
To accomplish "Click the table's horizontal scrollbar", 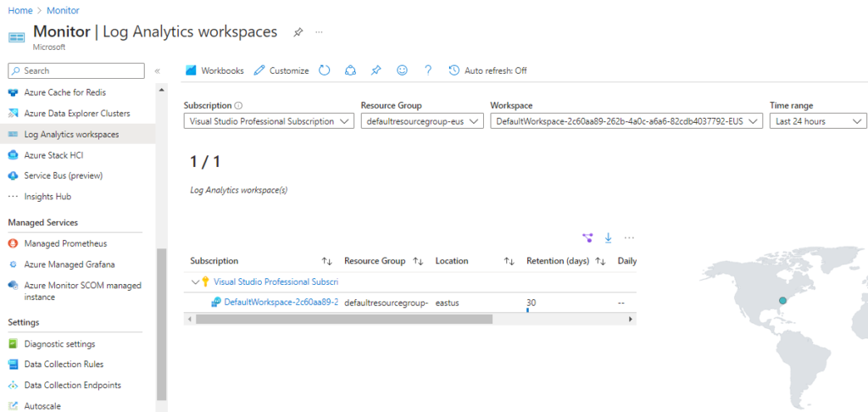I will click(344, 320).
